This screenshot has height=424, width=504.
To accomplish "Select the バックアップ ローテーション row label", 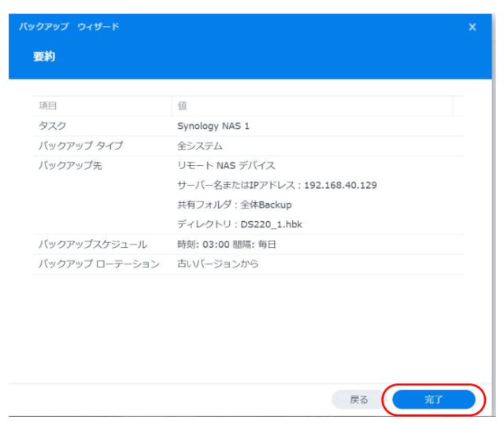I will (99, 264).
